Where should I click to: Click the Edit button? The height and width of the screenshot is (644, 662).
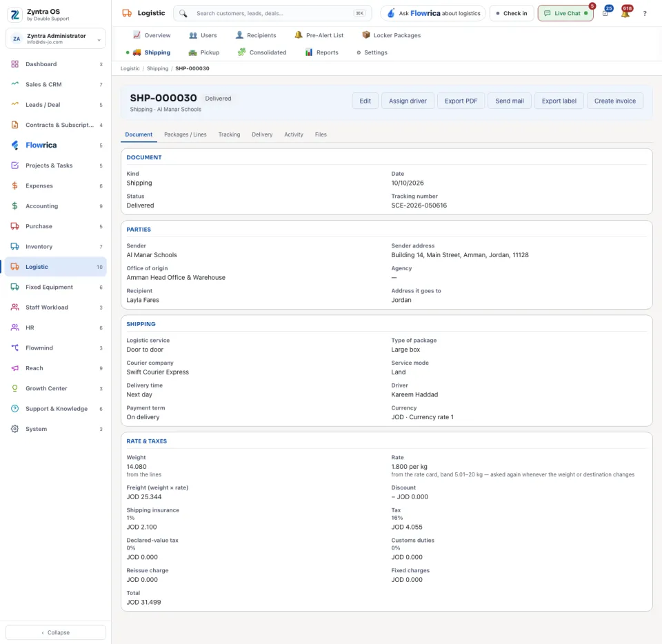(365, 101)
